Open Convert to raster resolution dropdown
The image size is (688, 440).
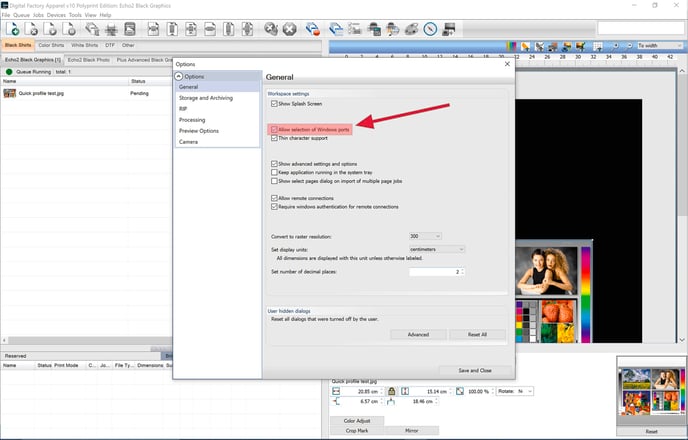tap(425, 236)
